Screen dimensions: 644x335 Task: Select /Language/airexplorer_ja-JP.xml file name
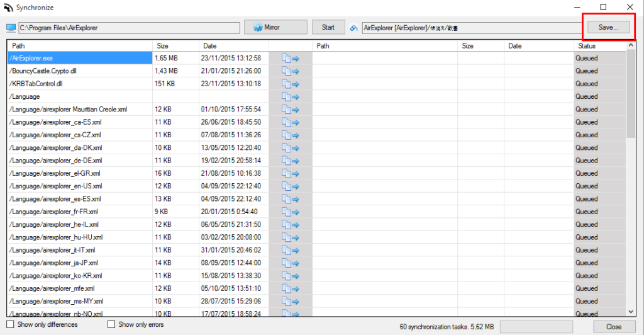pyautogui.click(x=54, y=263)
